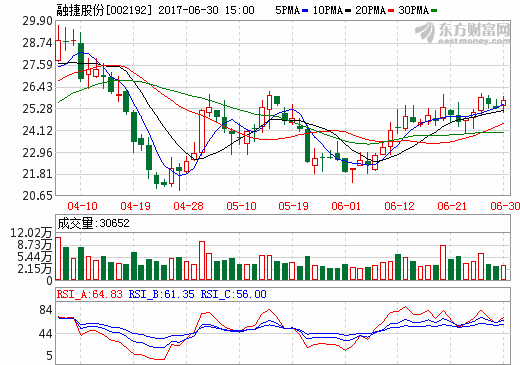Click the 05-19 date label

tap(293, 206)
